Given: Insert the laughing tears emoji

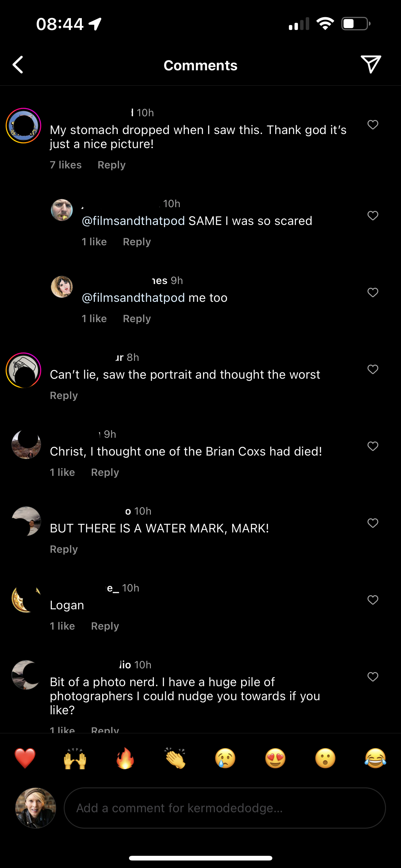Looking at the screenshot, I should coord(375,758).
